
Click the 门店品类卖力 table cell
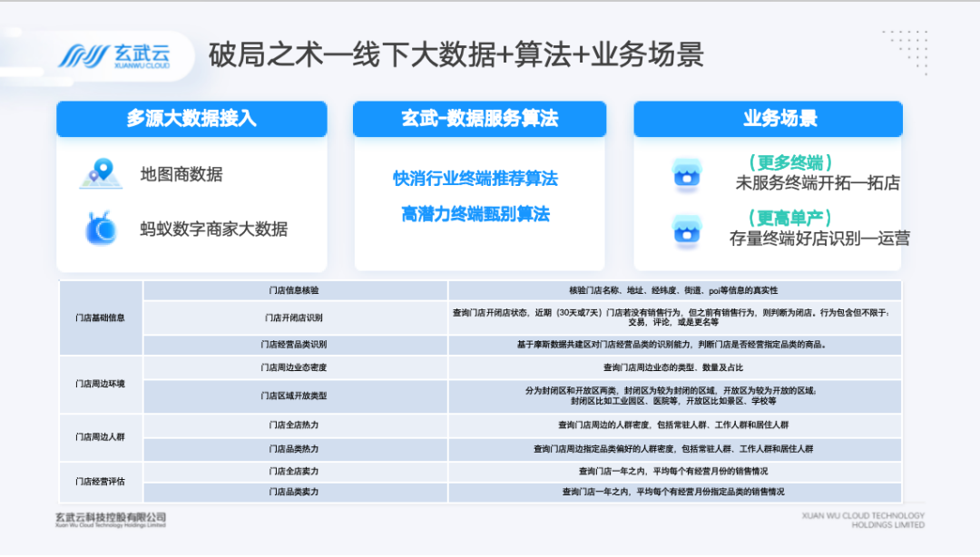coord(295,492)
